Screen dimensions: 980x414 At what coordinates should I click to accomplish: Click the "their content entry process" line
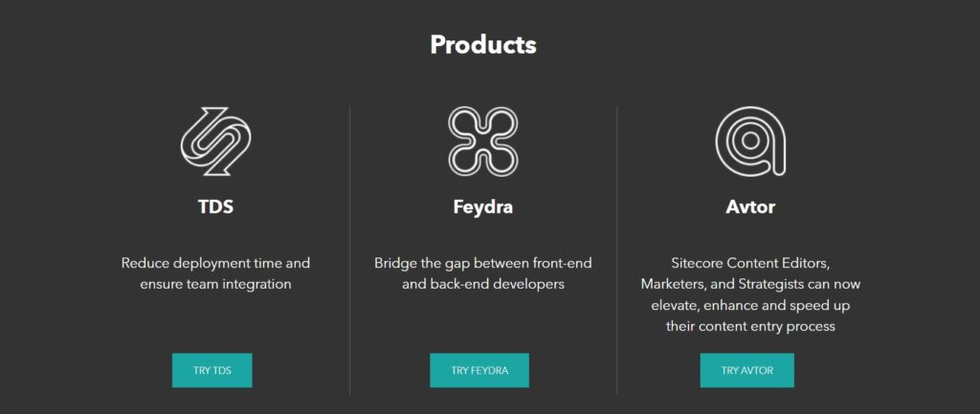tap(750, 327)
